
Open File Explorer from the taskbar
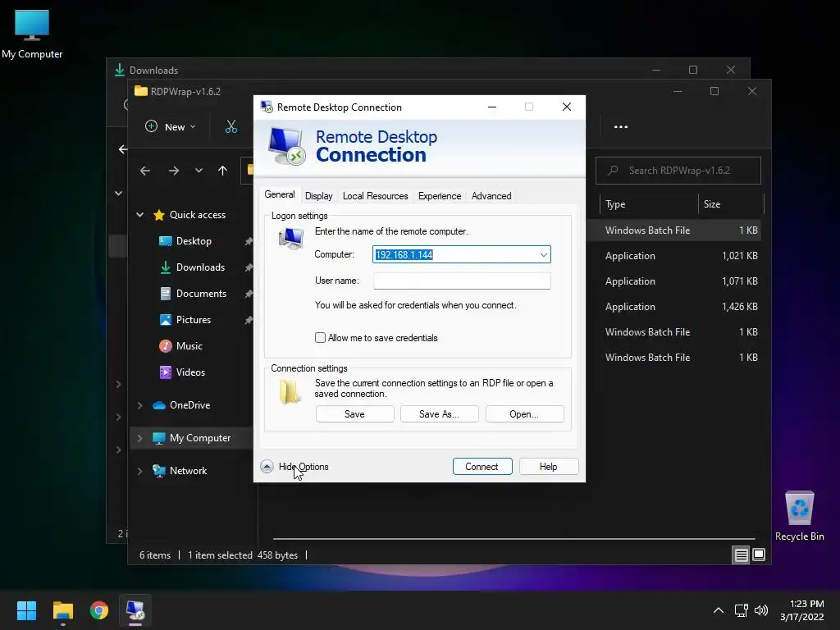pos(62,610)
